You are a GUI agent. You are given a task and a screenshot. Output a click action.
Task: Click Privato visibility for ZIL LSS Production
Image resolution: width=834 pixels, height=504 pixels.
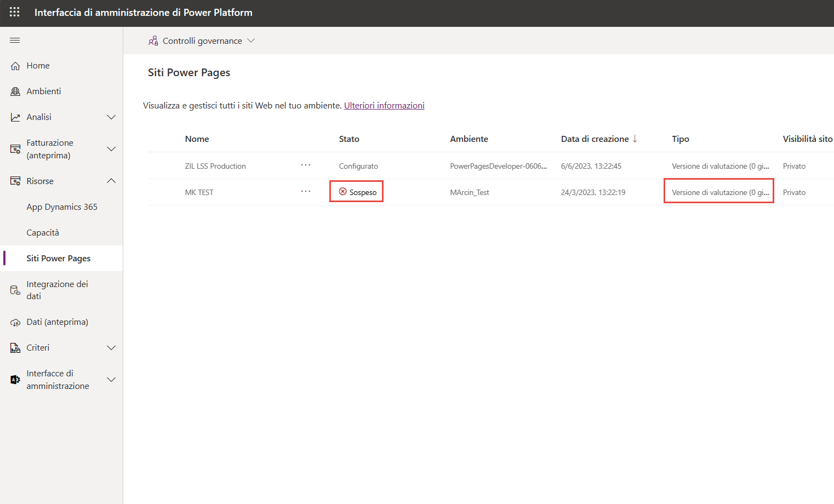[x=795, y=166]
